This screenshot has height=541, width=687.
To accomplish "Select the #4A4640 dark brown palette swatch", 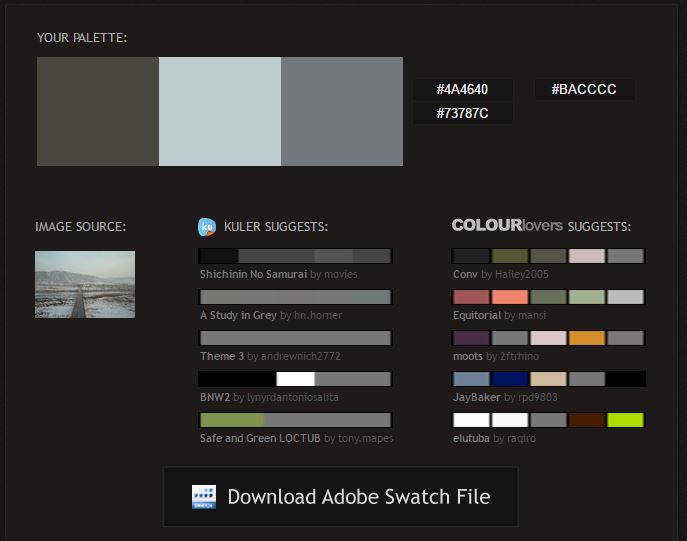I will [98, 111].
